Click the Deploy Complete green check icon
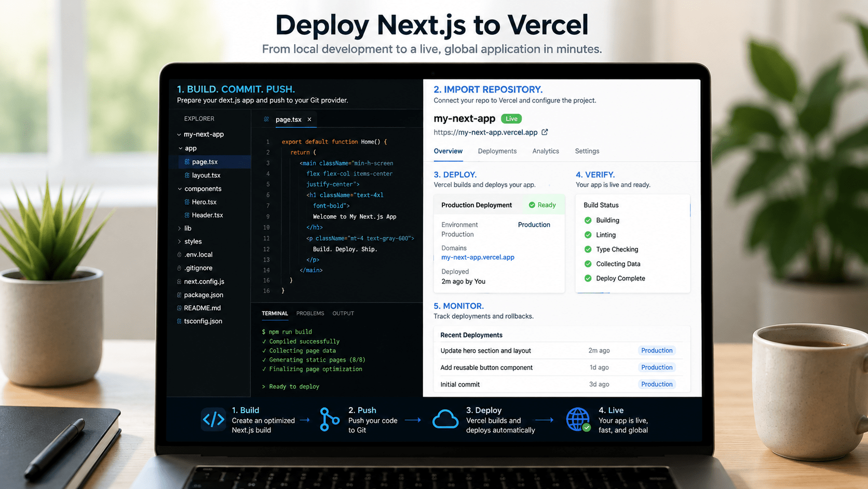Viewport: 868px width, 489px height. coord(588,279)
